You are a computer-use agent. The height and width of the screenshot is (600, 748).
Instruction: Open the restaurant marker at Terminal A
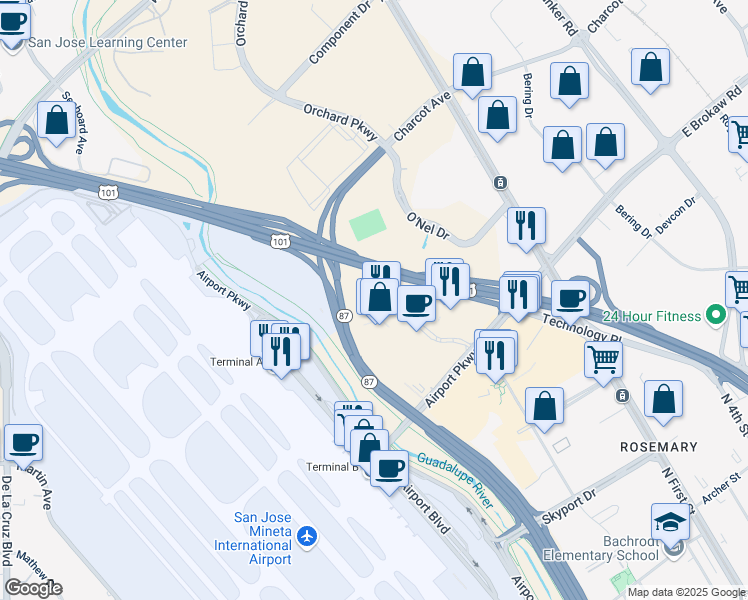click(x=281, y=353)
